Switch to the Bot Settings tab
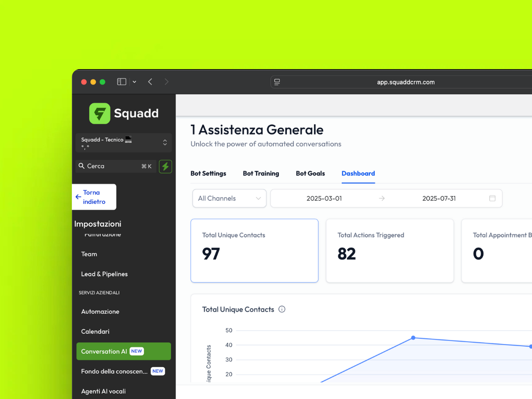 208,173
